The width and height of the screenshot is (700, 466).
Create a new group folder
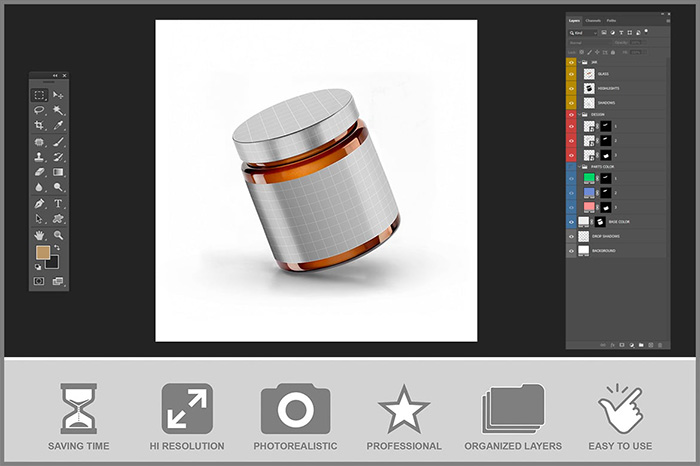641,345
